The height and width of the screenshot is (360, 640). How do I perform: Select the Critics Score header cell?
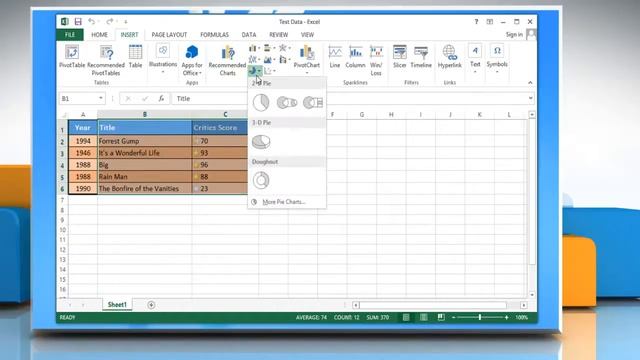pyautogui.click(x=220, y=128)
